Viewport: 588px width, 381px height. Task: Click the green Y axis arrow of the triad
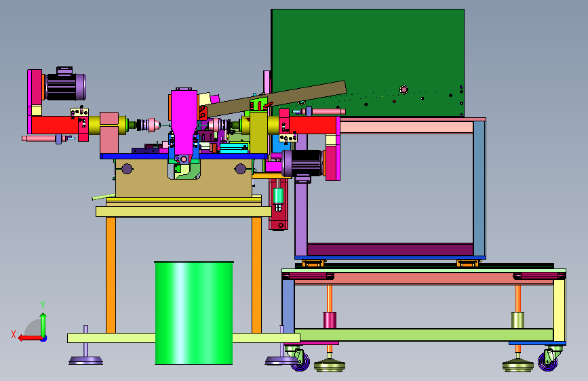pyautogui.click(x=43, y=325)
